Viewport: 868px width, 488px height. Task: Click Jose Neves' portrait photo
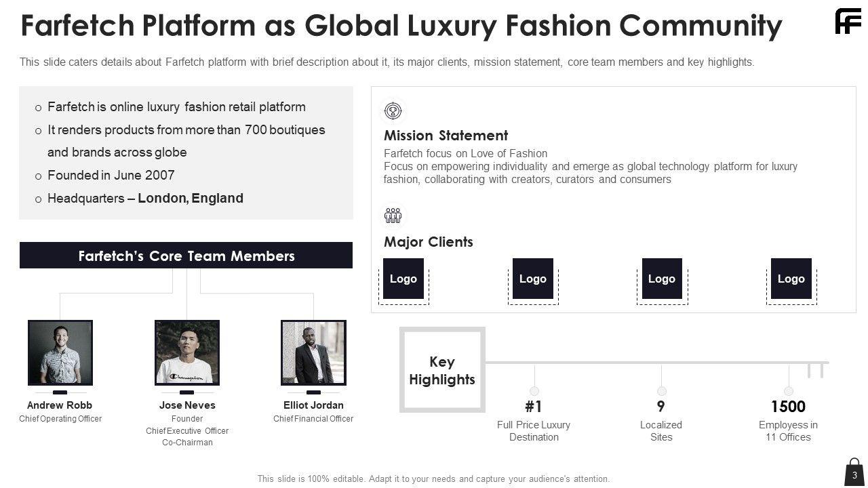[x=187, y=352]
